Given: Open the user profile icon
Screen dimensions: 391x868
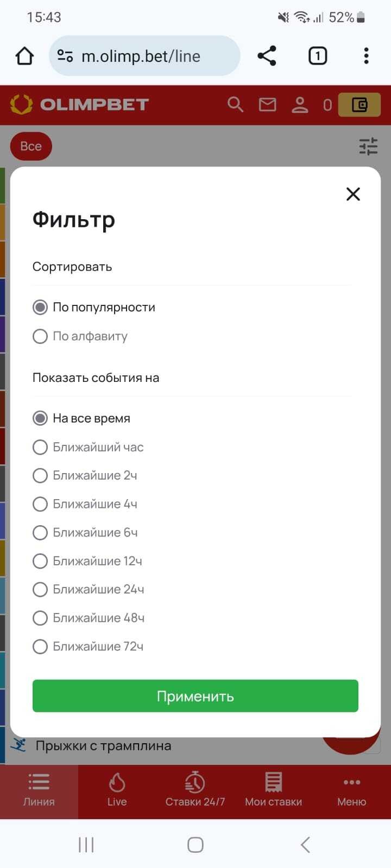Looking at the screenshot, I should point(300,104).
